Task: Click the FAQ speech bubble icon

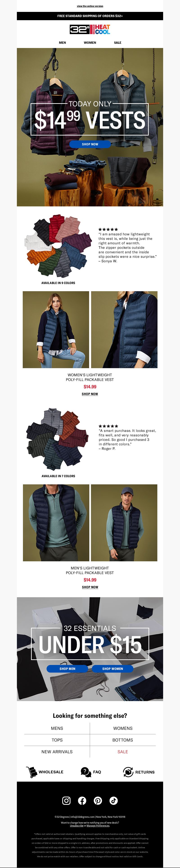Action: pyautogui.click(x=86, y=772)
